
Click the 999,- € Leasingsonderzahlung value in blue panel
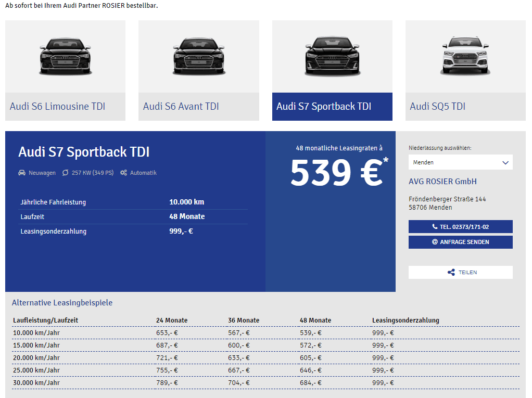[181, 231]
